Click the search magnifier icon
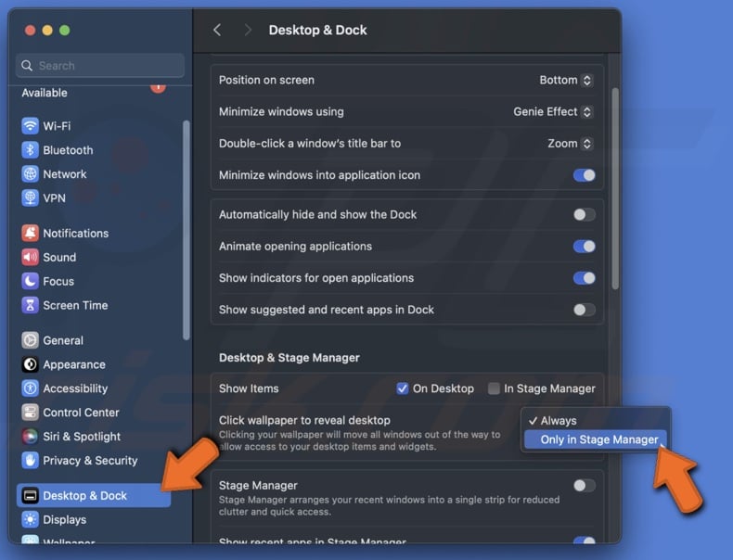This screenshot has height=560, width=733. pyautogui.click(x=27, y=66)
